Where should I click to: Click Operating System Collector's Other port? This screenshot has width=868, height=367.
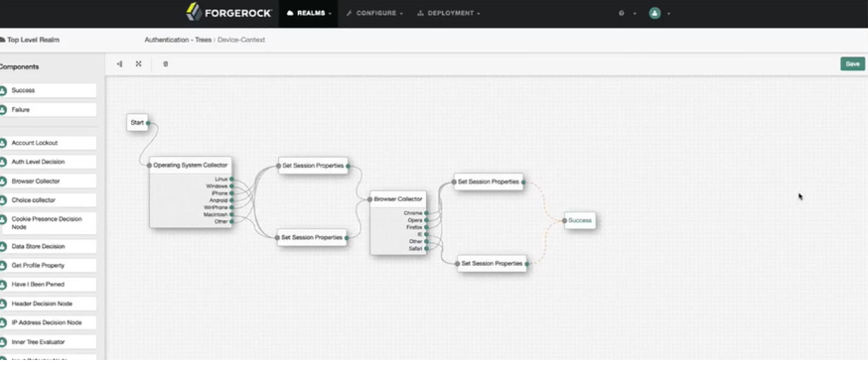tap(231, 221)
